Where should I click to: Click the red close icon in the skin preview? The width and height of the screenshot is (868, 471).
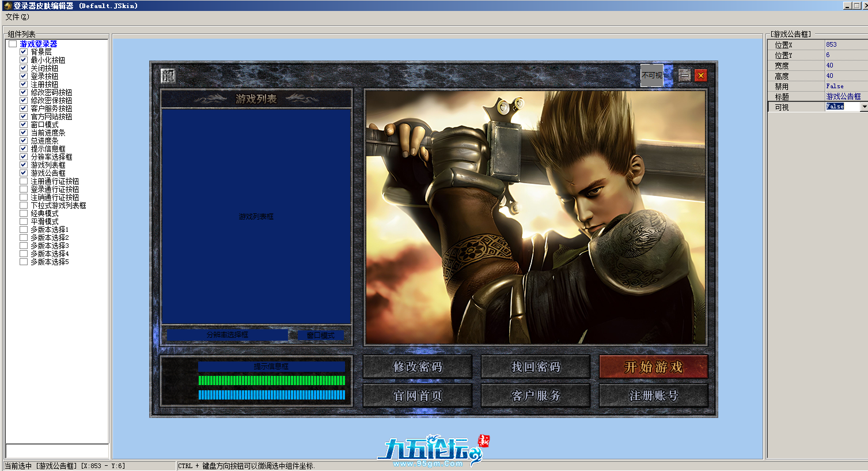[x=700, y=76]
